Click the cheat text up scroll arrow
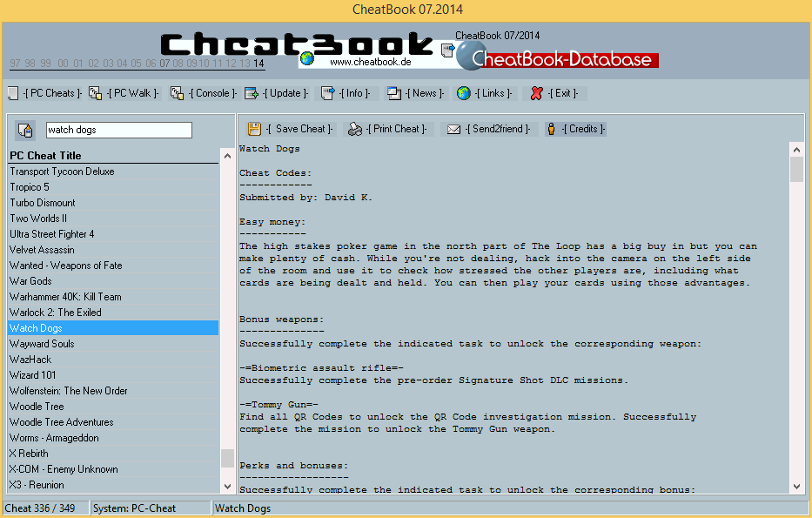The image size is (812, 518). [797, 150]
